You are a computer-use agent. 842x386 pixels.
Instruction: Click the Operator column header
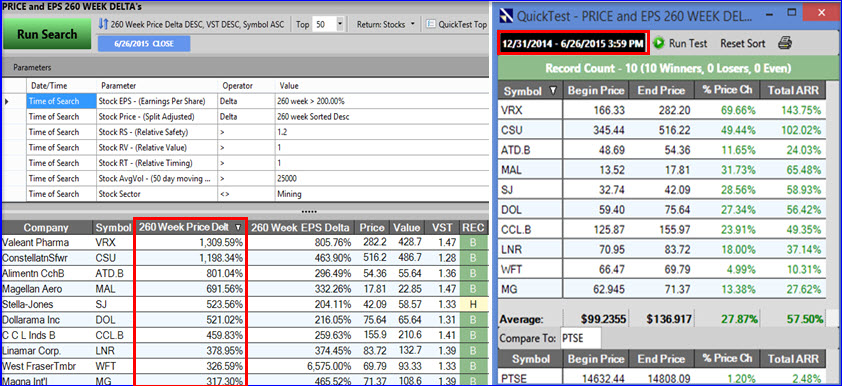point(245,86)
